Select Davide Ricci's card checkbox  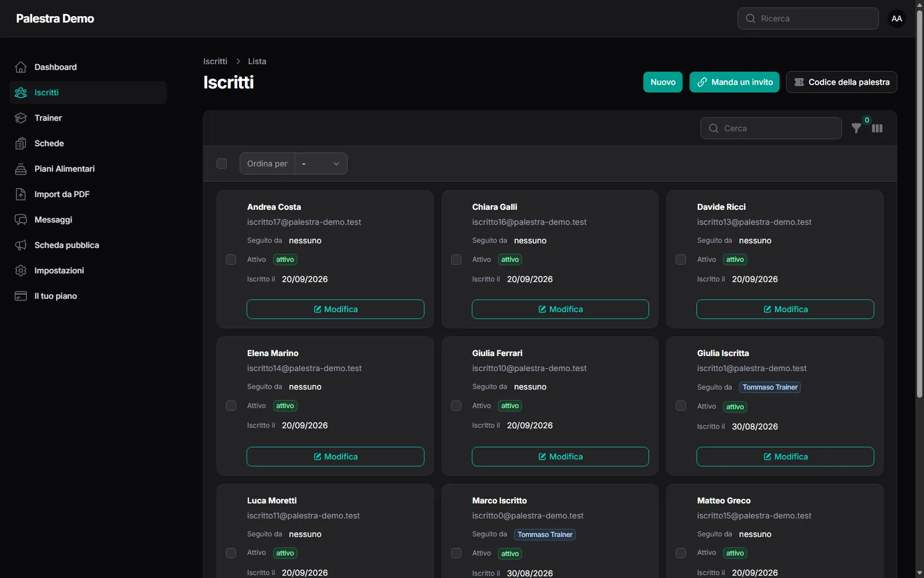click(681, 260)
